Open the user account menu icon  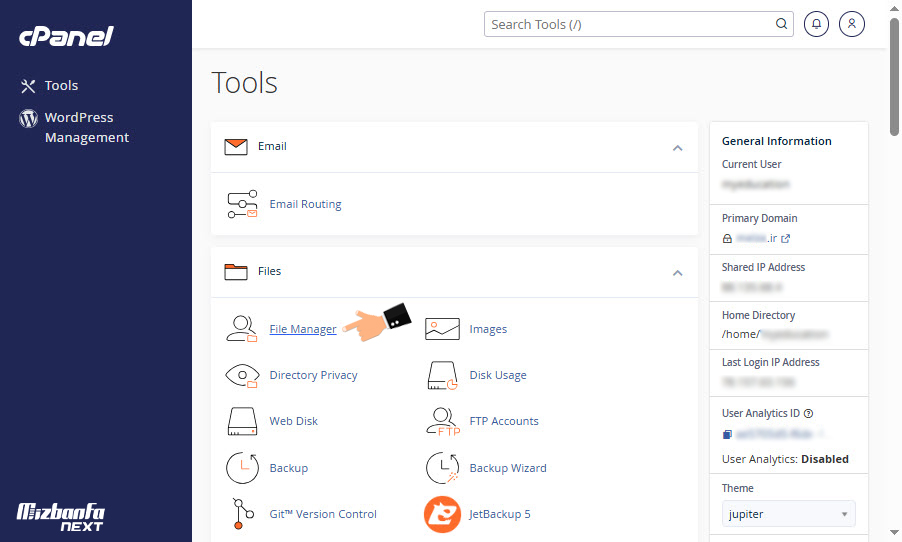(x=852, y=24)
